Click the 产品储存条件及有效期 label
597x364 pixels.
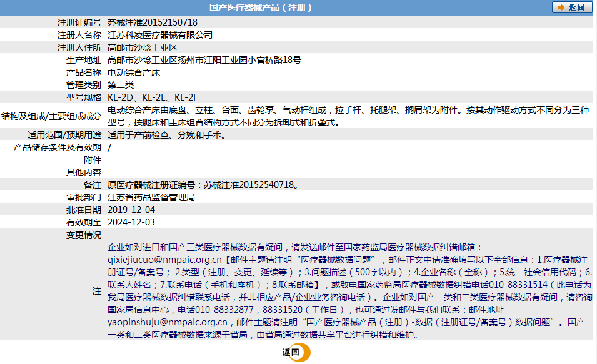click(58, 147)
